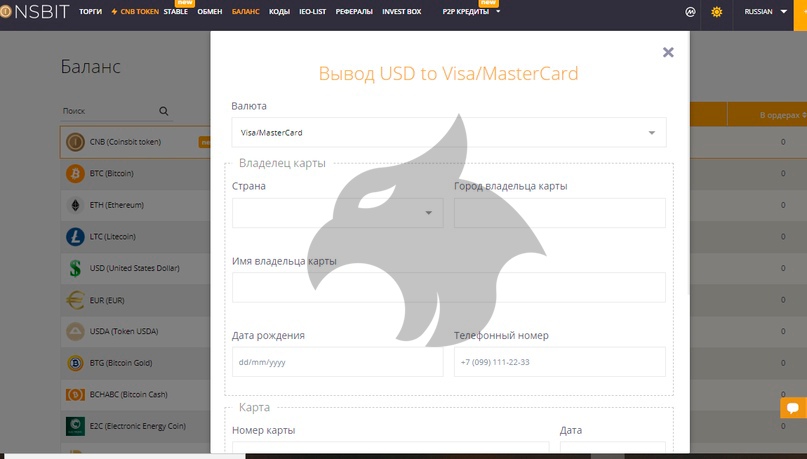Click the EUR euro coin icon
The height and width of the screenshot is (459, 807).
[x=74, y=300]
